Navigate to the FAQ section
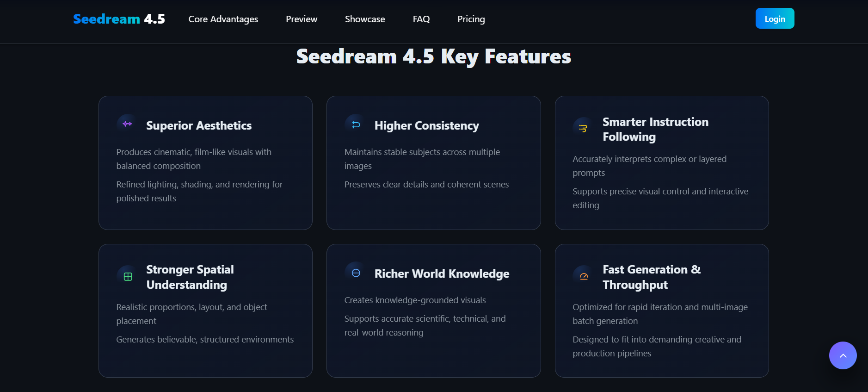868x392 pixels. tap(421, 19)
